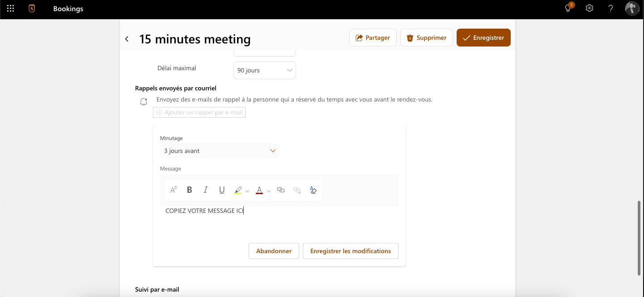Open the Délai maximal '90 jours' dropdown
Image resolution: width=644 pixels, height=297 pixels.
point(264,70)
